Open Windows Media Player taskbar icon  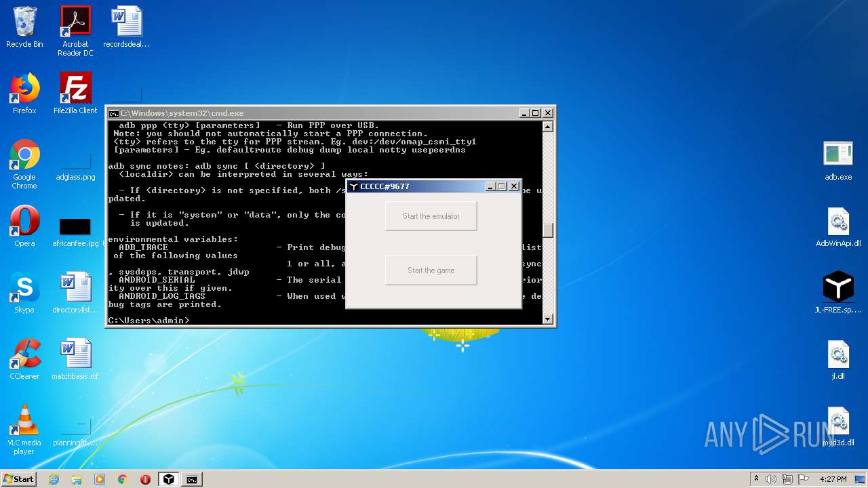coord(100,479)
